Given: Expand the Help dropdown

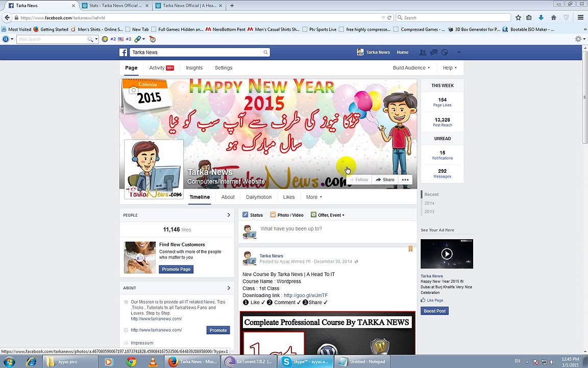Looking at the screenshot, I should [x=450, y=68].
